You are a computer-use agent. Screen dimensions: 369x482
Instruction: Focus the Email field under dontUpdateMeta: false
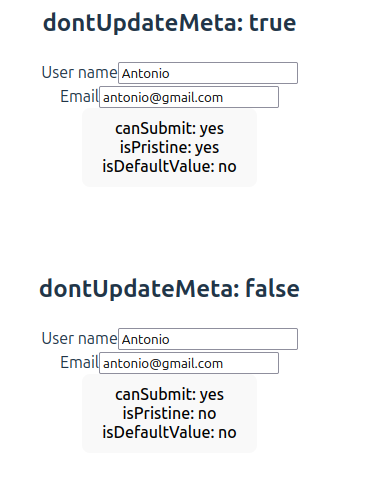(x=189, y=363)
